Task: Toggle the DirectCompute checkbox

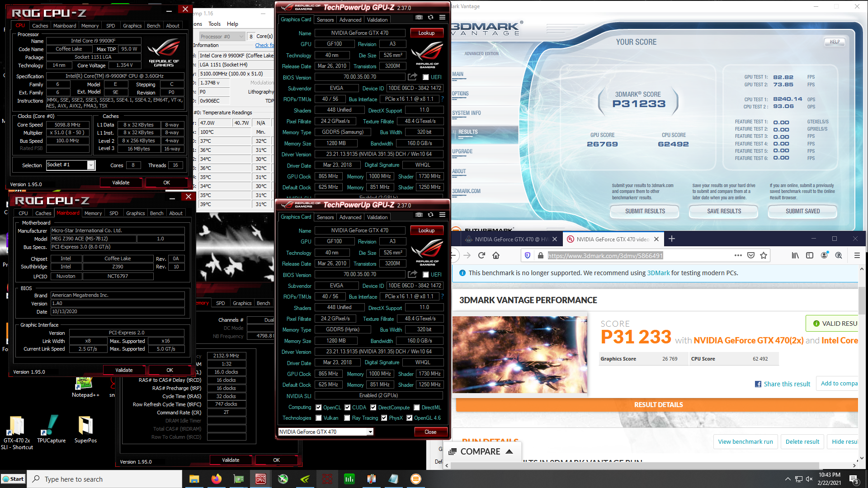Action: 373,408
